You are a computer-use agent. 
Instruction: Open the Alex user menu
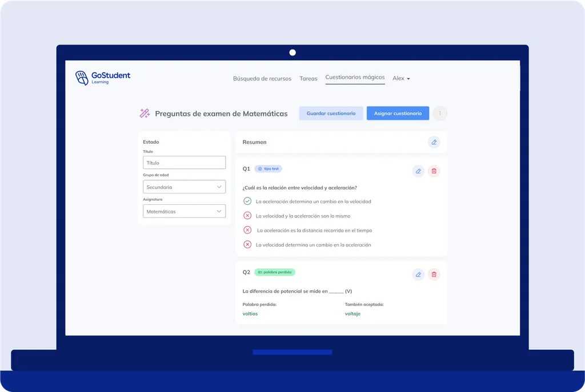[401, 78]
